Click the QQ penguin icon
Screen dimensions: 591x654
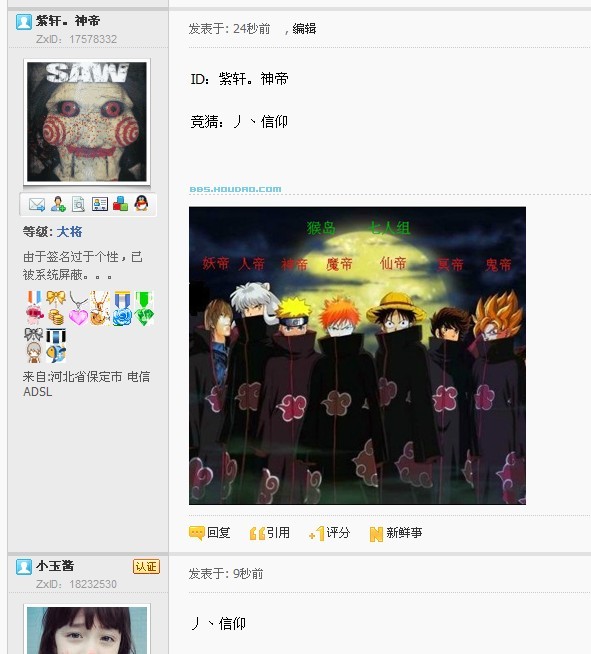click(x=141, y=204)
